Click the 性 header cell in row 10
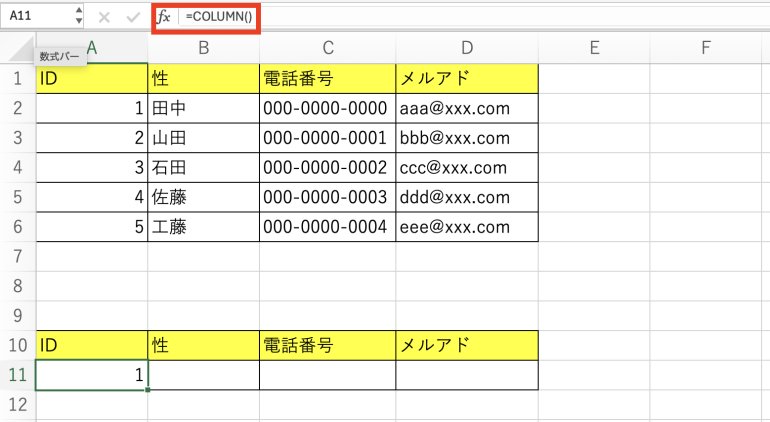The height and width of the screenshot is (422, 770). [203, 345]
